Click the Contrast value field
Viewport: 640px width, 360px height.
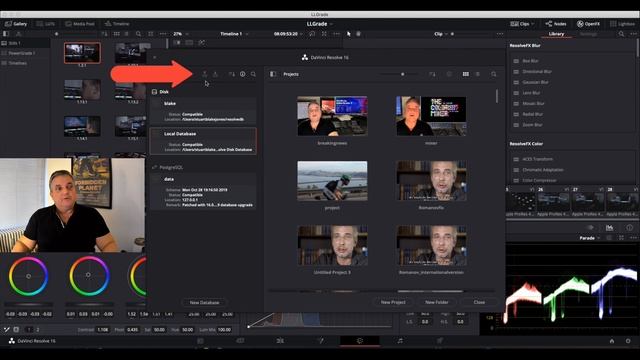[x=102, y=329]
